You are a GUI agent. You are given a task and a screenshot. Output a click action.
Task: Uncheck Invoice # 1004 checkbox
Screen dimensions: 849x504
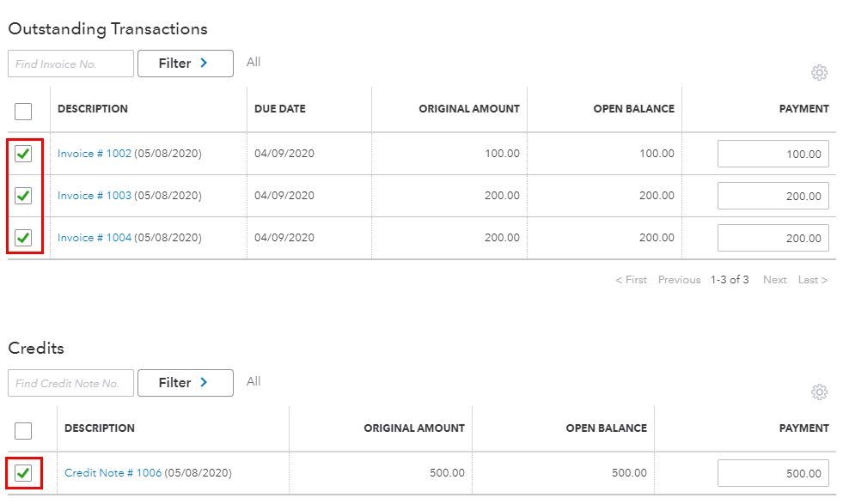click(x=23, y=237)
